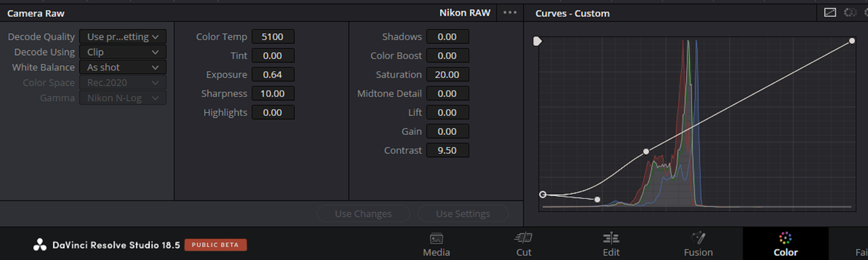Viewport: 868px width, 260px height.
Task: Switch to the Color page tab
Action: click(785, 244)
